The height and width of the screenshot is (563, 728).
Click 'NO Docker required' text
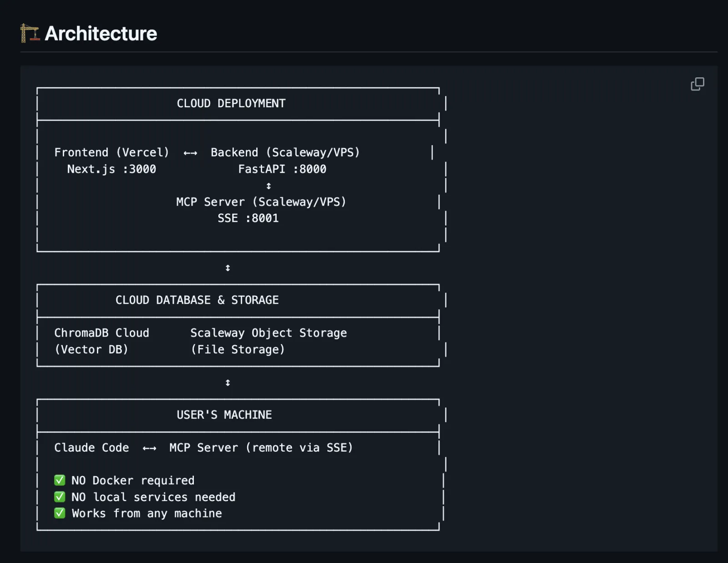coord(133,480)
